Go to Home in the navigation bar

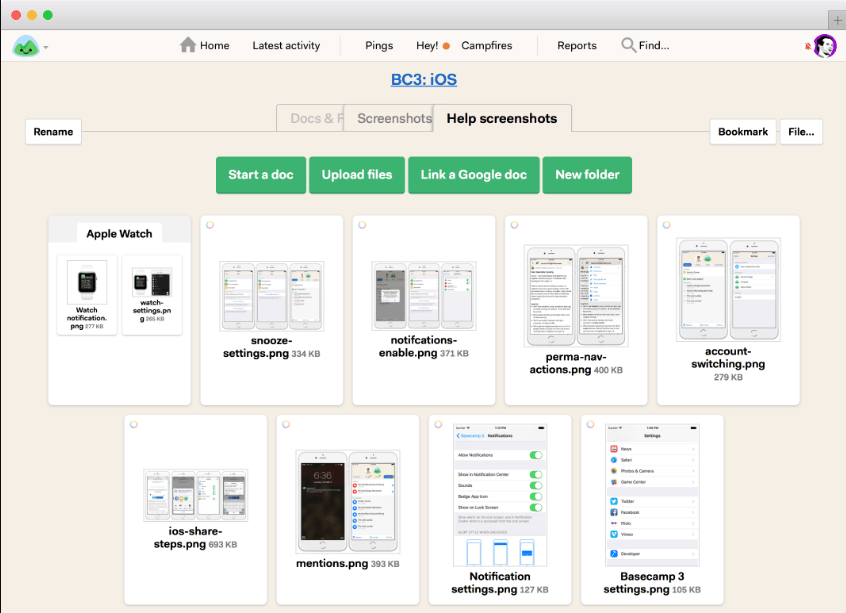[x=205, y=45]
